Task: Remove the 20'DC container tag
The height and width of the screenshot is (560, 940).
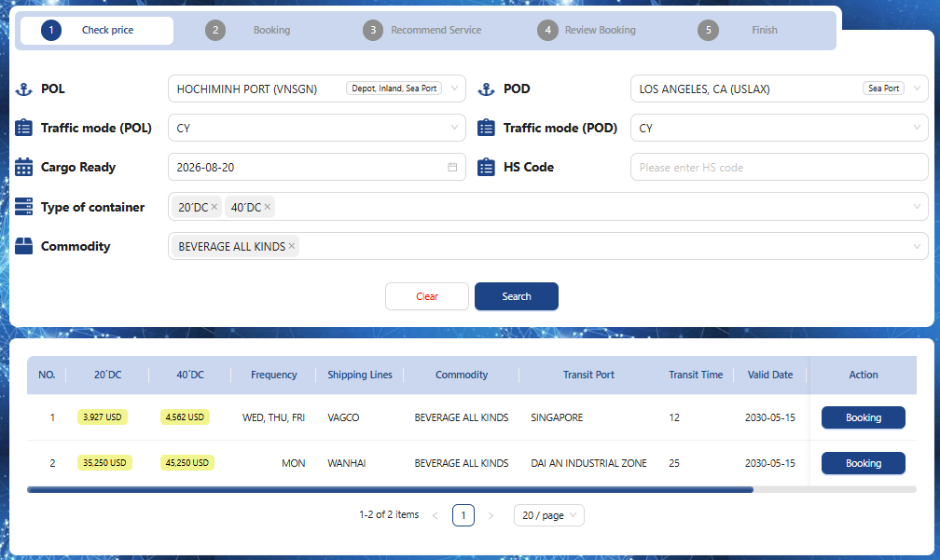Action: point(214,207)
